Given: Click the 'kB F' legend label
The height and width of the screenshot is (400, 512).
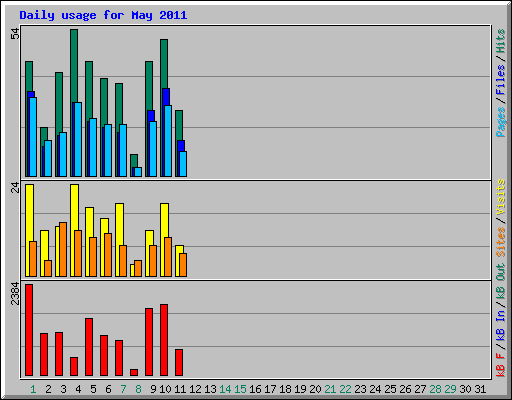Looking at the screenshot, I should pos(500,365).
